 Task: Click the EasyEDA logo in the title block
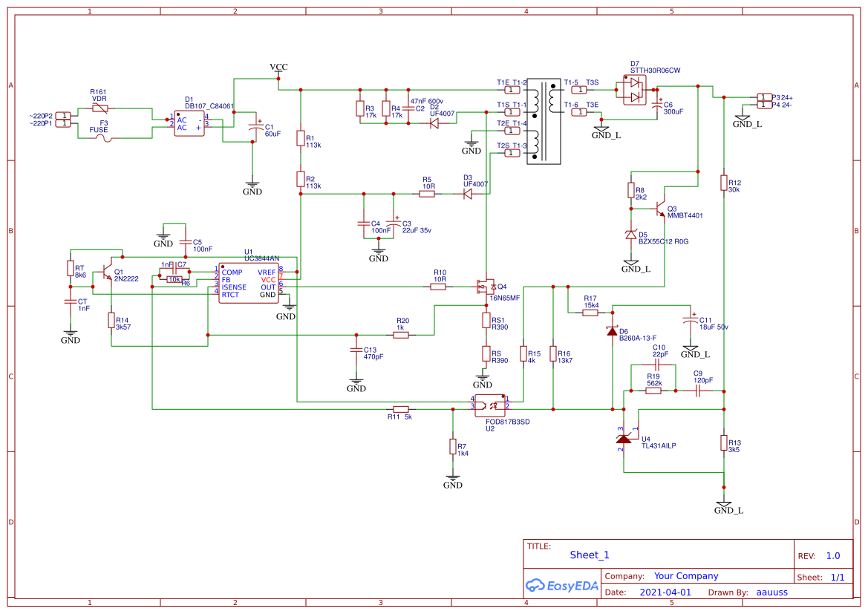[563, 586]
